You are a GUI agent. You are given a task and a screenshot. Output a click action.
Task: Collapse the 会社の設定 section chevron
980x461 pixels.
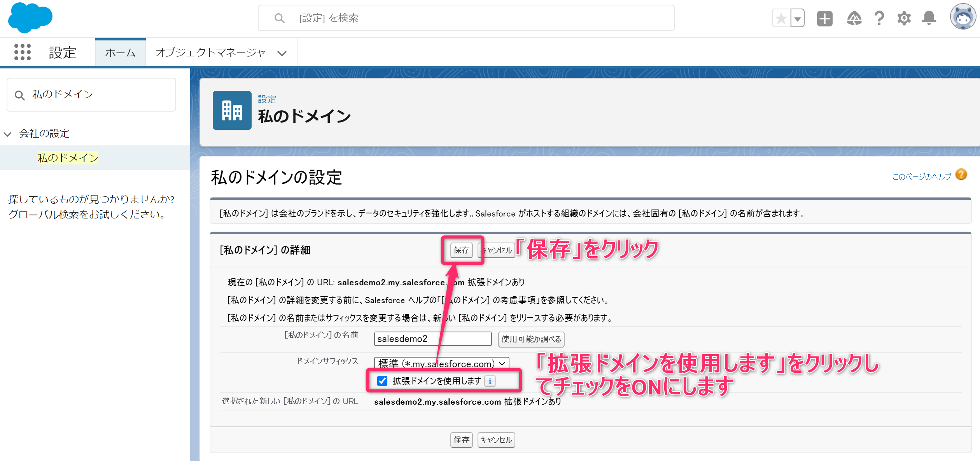tap(7, 134)
